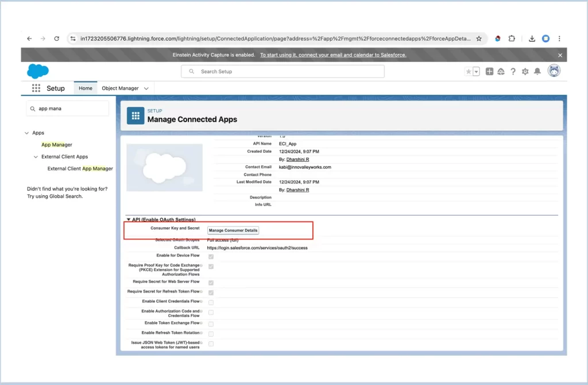Click the Manage Connected Apps grid icon
Screen dimensions: 588x385
(136, 116)
